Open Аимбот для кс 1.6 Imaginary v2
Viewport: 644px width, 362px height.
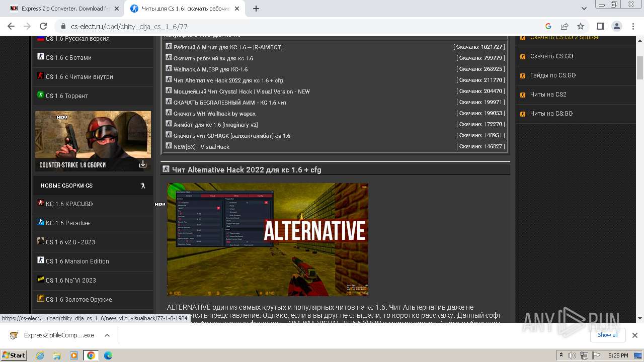tap(215, 125)
